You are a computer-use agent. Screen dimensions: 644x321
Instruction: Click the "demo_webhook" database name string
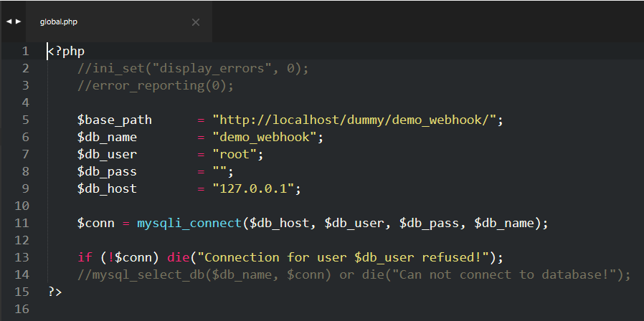point(264,138)
